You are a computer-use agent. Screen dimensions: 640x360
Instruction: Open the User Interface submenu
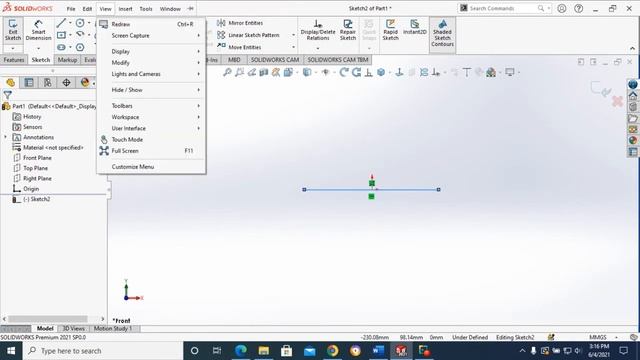[151, 128]
